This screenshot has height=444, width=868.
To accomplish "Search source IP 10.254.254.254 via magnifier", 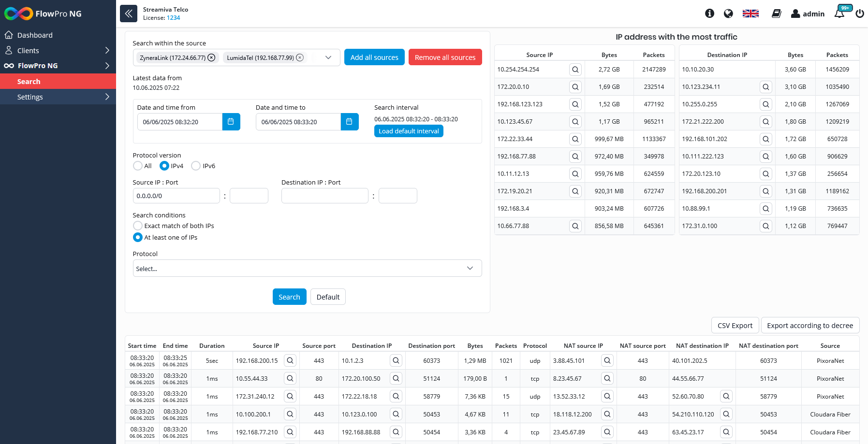I will click(x=575, y=70).
